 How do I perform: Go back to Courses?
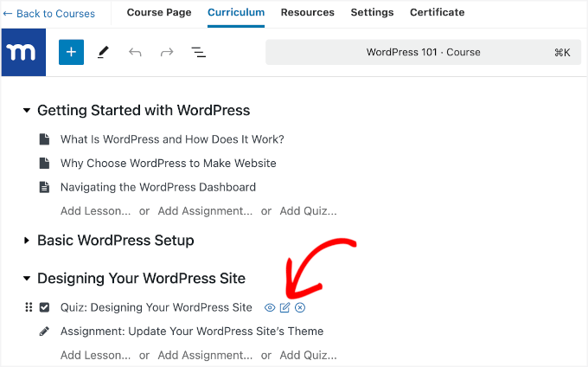[x=48, y=13]
